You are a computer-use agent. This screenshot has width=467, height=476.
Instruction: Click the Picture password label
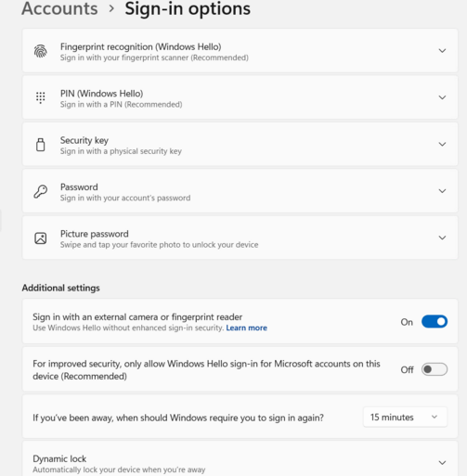95,234
